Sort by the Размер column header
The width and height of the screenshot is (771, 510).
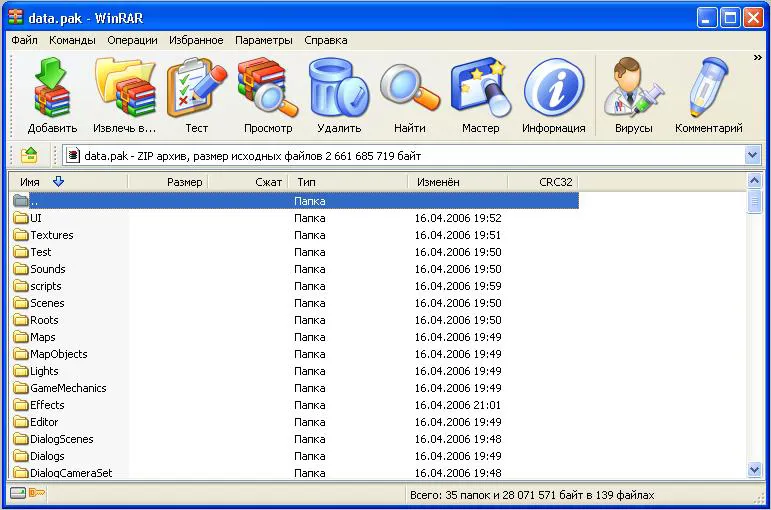coord(168,182)
